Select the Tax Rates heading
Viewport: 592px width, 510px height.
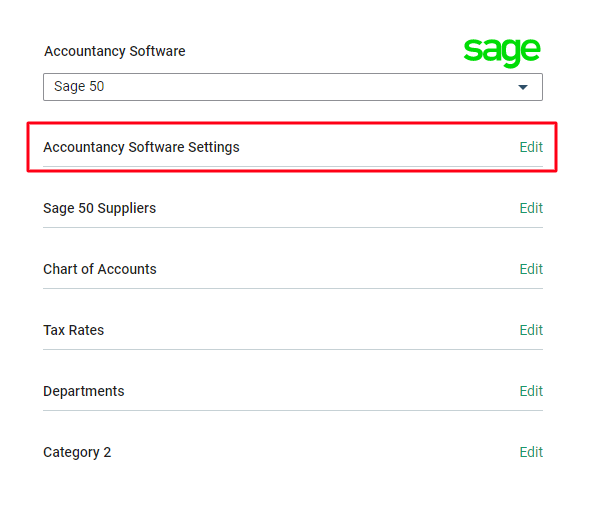pos(73,330)
